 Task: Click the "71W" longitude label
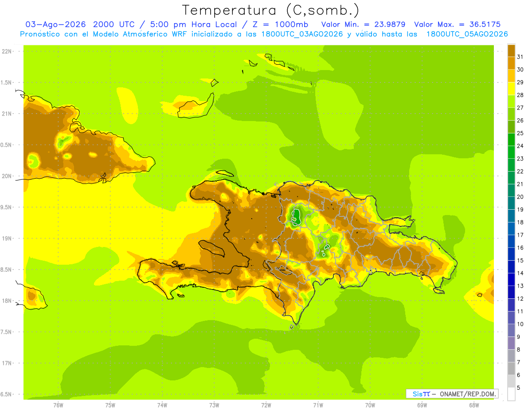point(318,405)
